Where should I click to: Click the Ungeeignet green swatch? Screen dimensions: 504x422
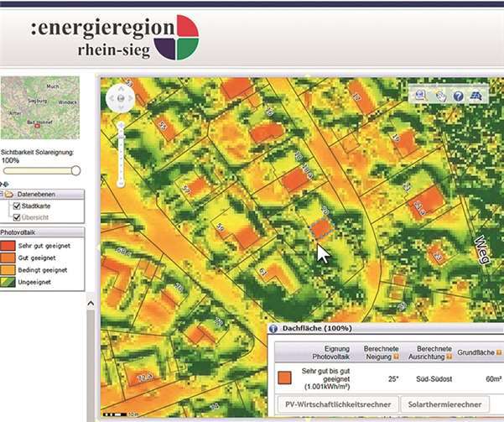pos(8,282)
